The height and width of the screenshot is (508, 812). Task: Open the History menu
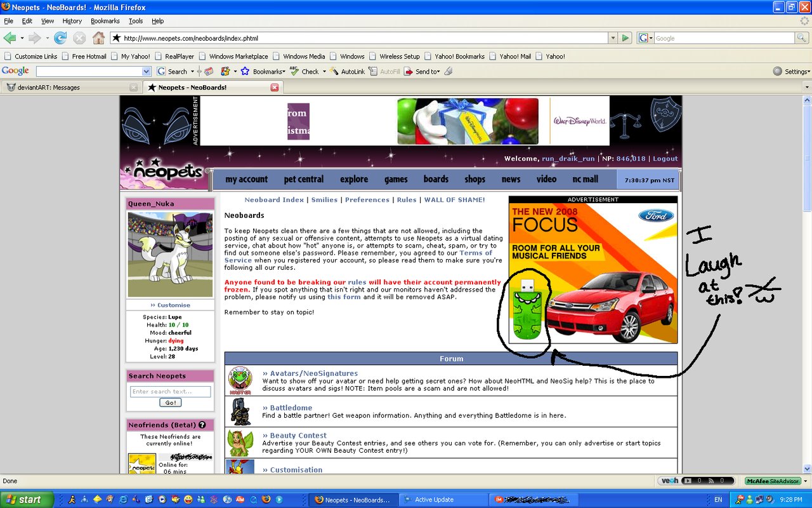72,21
